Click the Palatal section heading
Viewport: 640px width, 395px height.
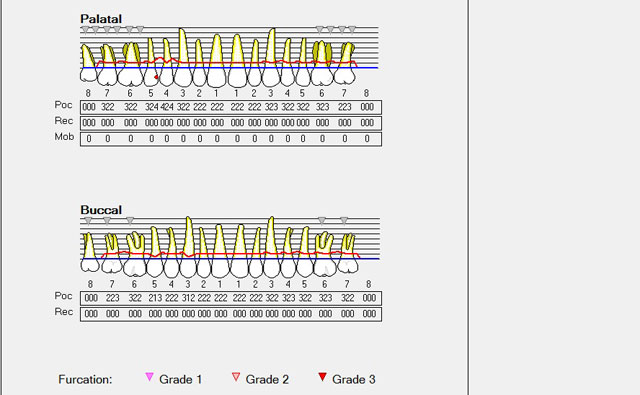pos(101,19)
